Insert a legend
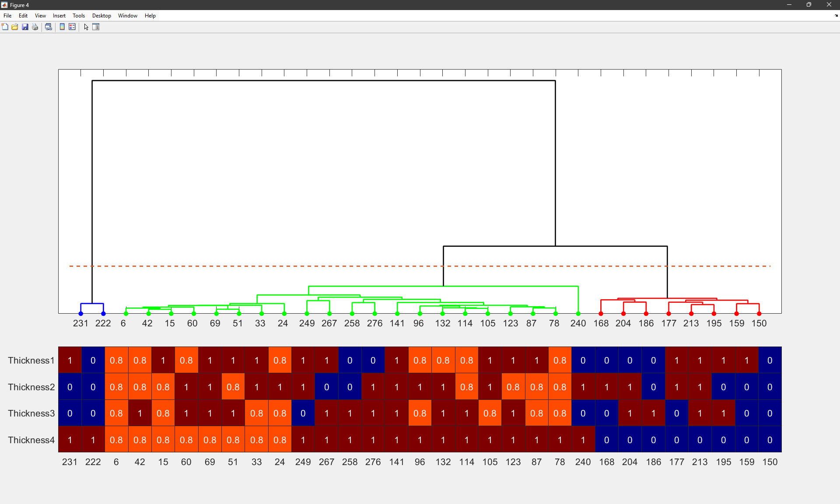 (72, 27)
